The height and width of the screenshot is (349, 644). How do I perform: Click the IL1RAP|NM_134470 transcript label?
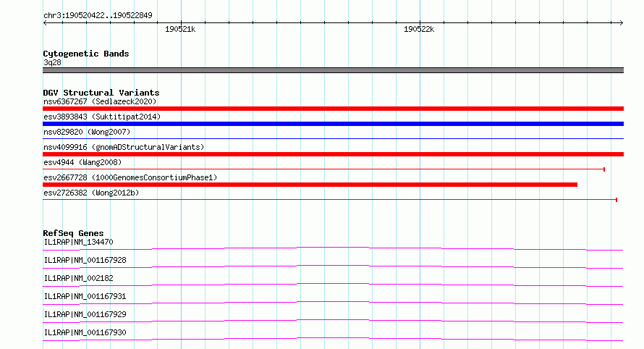[78, 242]
